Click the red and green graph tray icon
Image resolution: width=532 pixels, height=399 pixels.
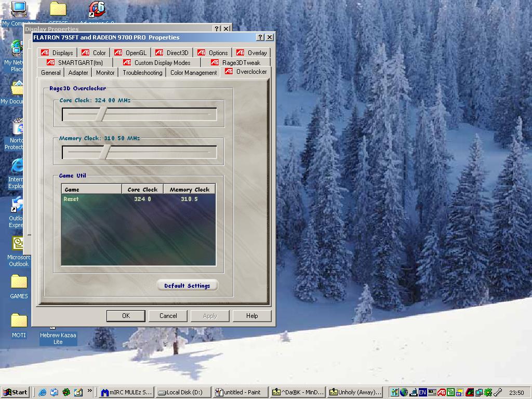pos(469,393)
